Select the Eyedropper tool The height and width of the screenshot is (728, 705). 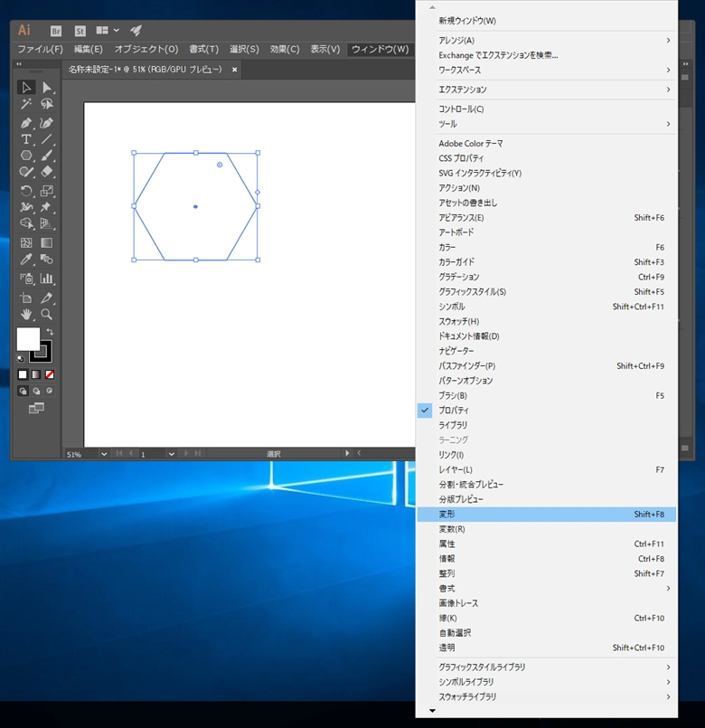26,260
